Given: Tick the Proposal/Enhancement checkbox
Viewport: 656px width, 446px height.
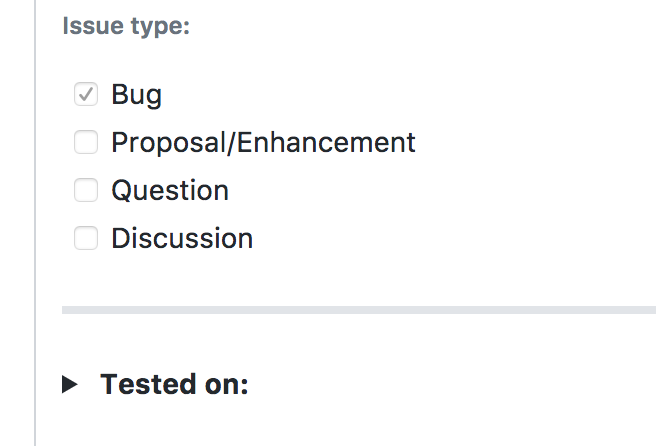Looking at the screenshot, I should point(86,142).
